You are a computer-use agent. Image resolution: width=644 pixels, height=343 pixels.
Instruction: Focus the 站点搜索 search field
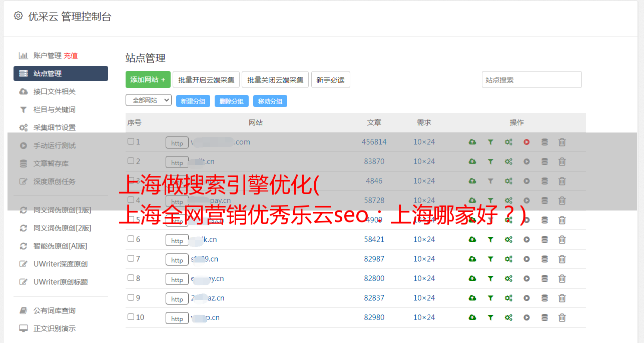532,79
